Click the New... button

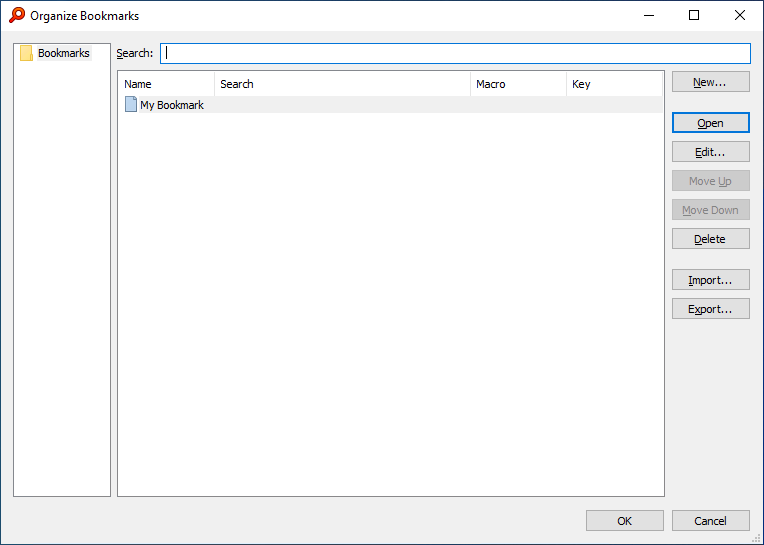[710, 82]
